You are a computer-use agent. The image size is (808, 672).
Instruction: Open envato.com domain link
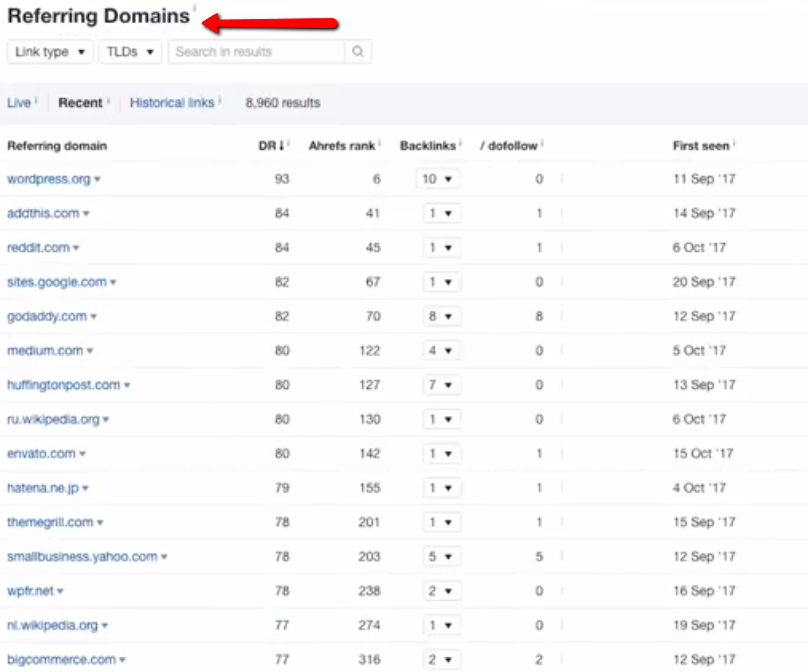click(x=41, y=453)
